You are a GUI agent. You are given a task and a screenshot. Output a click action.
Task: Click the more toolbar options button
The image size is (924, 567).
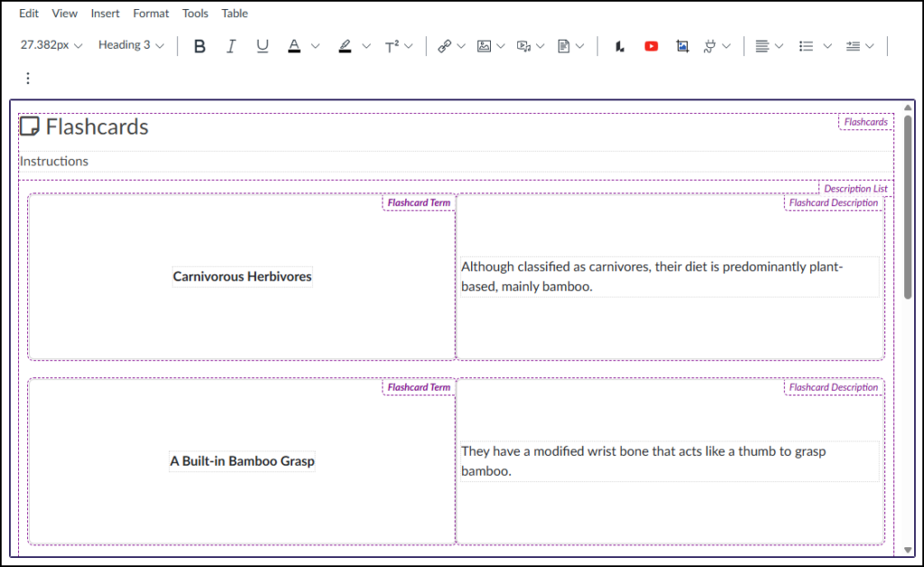click(x=27, y=78)
